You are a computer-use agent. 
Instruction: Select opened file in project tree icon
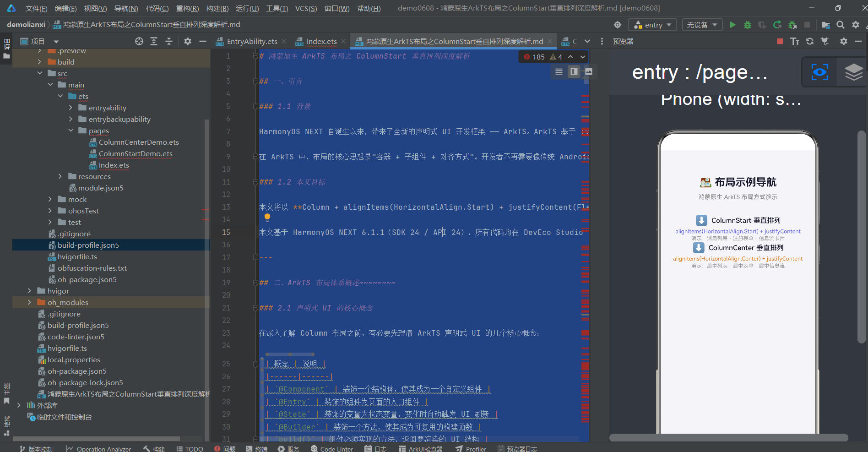[x=139, y=41]
